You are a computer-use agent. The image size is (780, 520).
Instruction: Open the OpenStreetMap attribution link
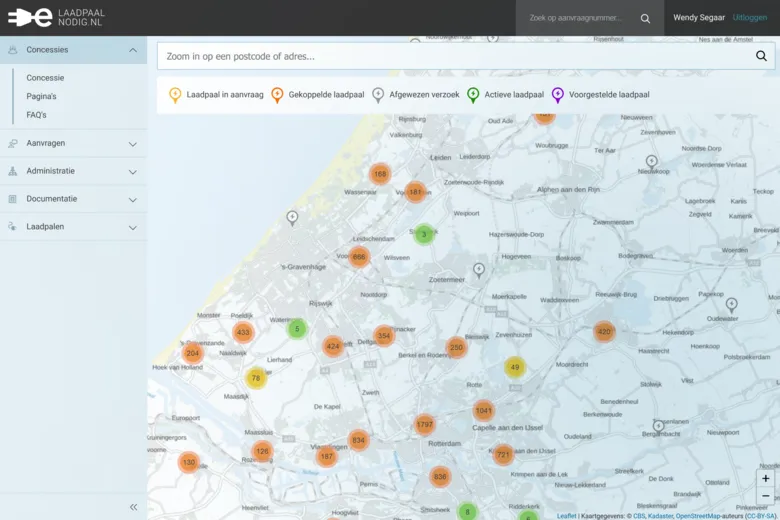pyautogui.click(x=697, y=516)
